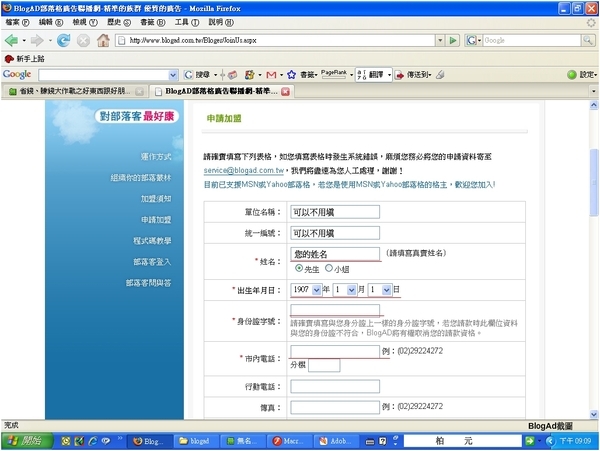Switch to the first inactive browser tab
This screenshot has width=600, height=451.
point(75,91)
